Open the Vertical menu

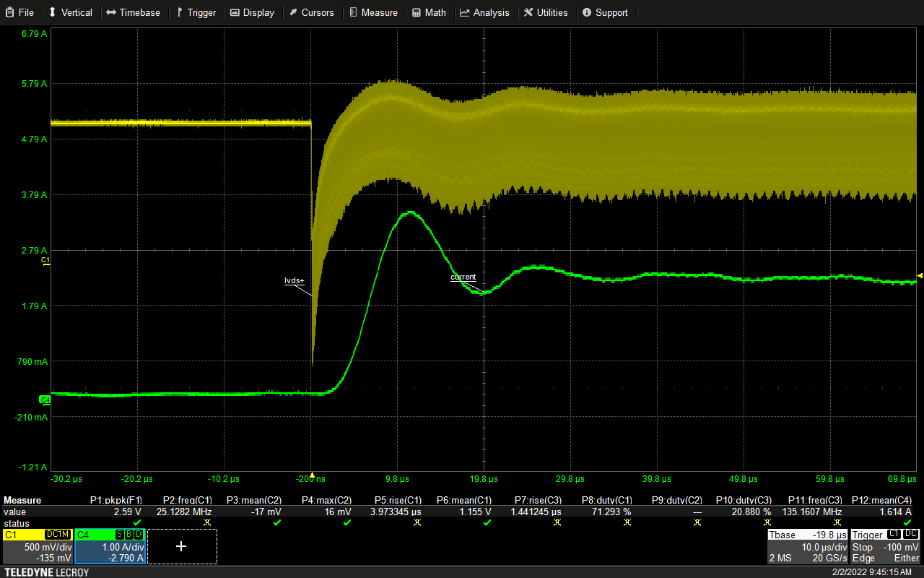[70, 12]
